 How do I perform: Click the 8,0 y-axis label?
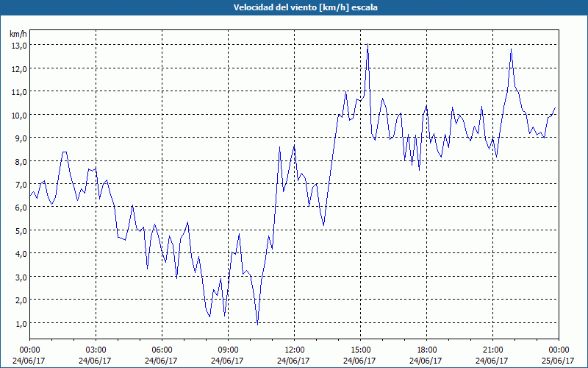pos(21,161)
